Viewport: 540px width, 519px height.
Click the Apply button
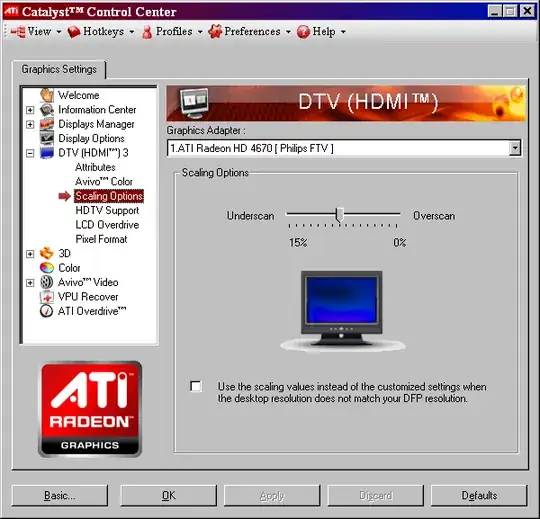pyautogui.click(x=272, y=496)
